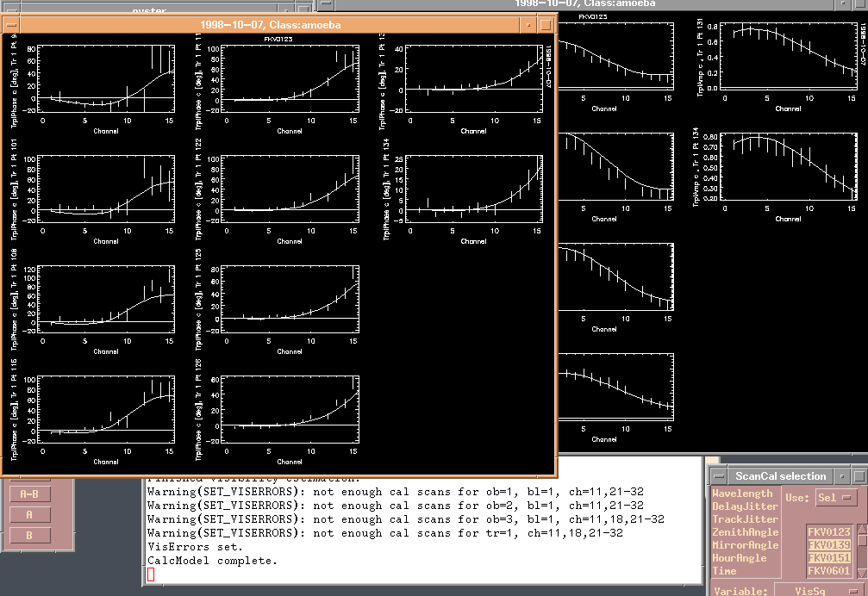868x596 pixels.
Task: Open window menu of ScanCal selection
Action: click(x=718, y=476)
